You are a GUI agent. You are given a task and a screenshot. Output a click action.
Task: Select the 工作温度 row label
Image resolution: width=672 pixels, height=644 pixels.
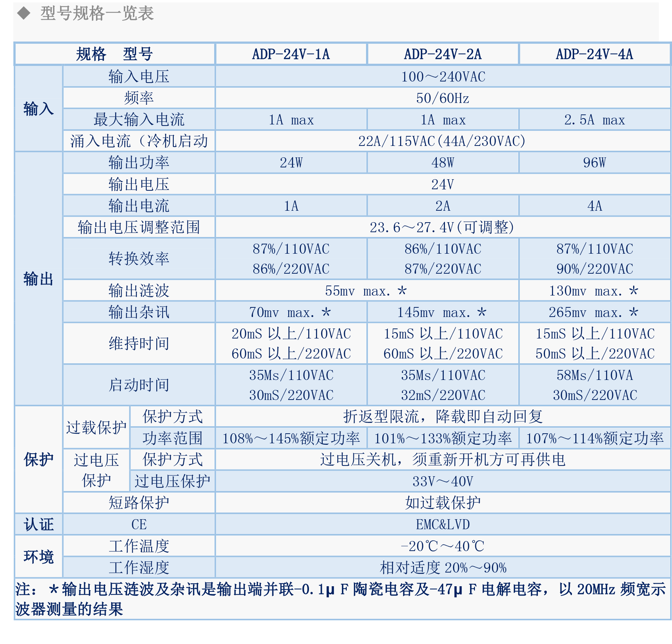[x=139, y=546]
